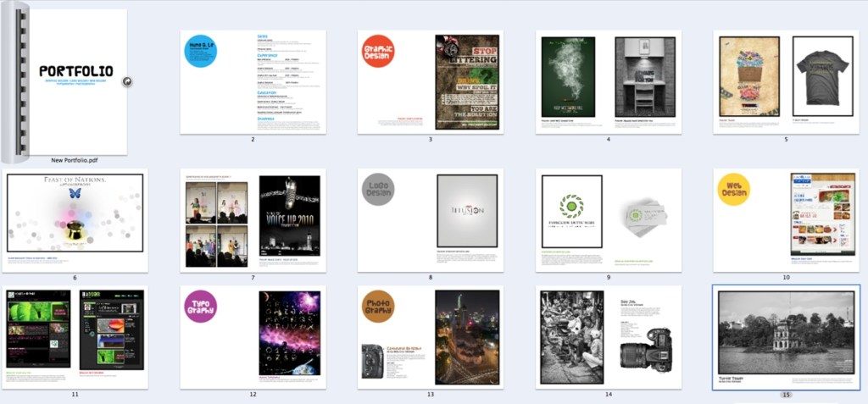
Task: Select page 11 with dark website screenshots
Action: pyautogui.click(x=75, y=337)
